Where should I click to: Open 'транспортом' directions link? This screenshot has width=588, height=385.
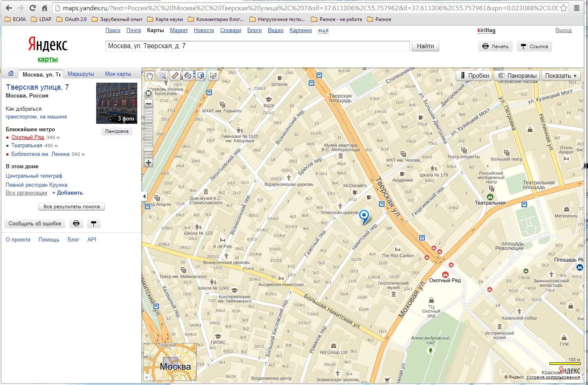[x=21, y=117]
